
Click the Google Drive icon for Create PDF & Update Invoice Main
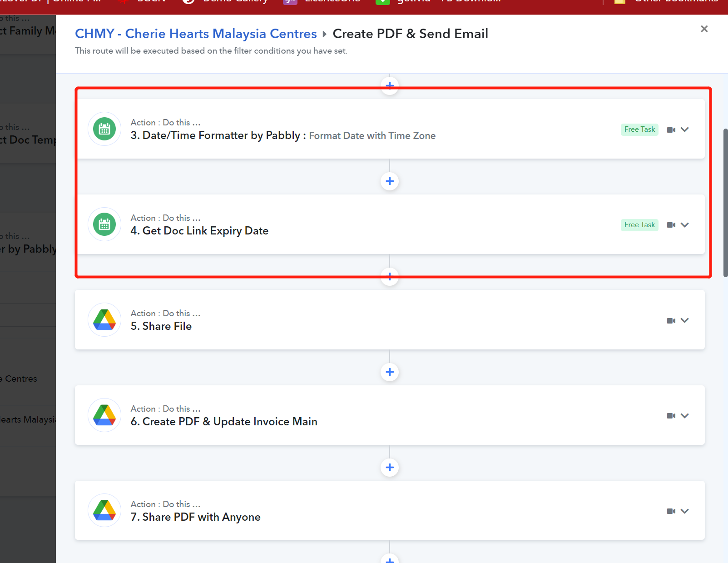click(x=104, y=415)
